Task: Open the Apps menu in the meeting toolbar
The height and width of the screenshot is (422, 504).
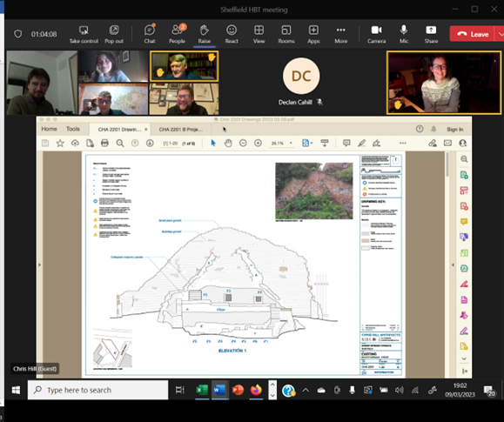Action: 313,34
